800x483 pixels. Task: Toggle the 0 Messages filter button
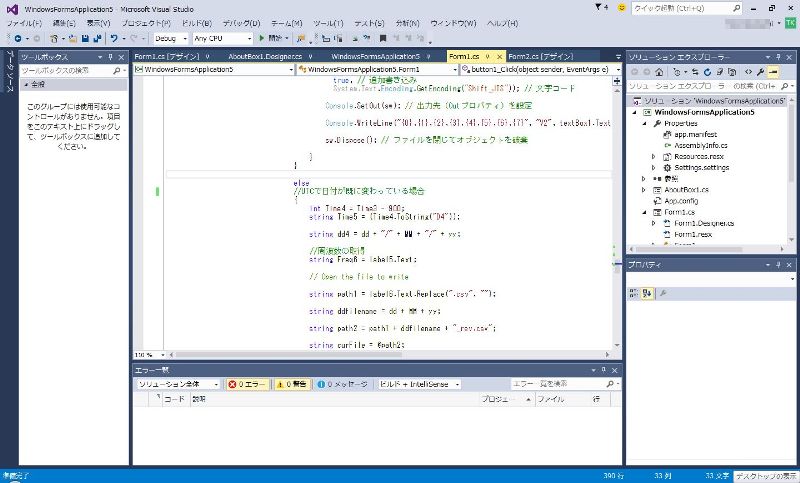[342, 384]
